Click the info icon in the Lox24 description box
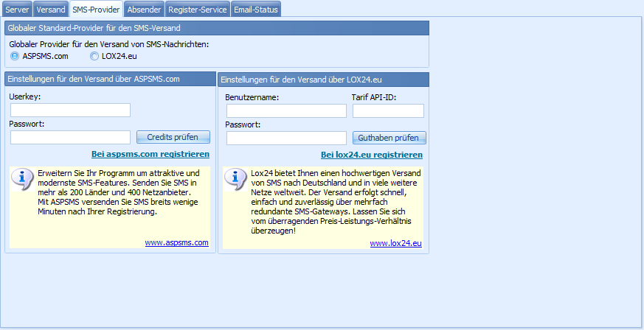The height and width of the screenshot is (330, 644). pos(235,179)
